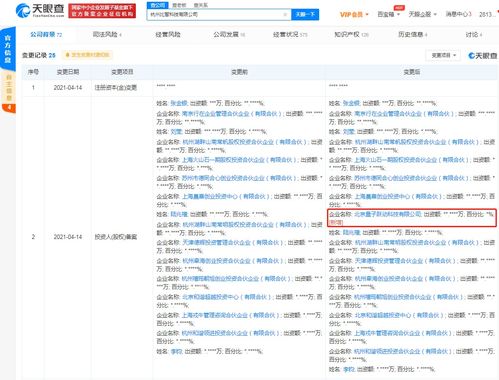Image resolution: width=499 pixels, height=380 pixels.
Task: Switch to the 查老板 search tab
Action: (x=179, y=5)
